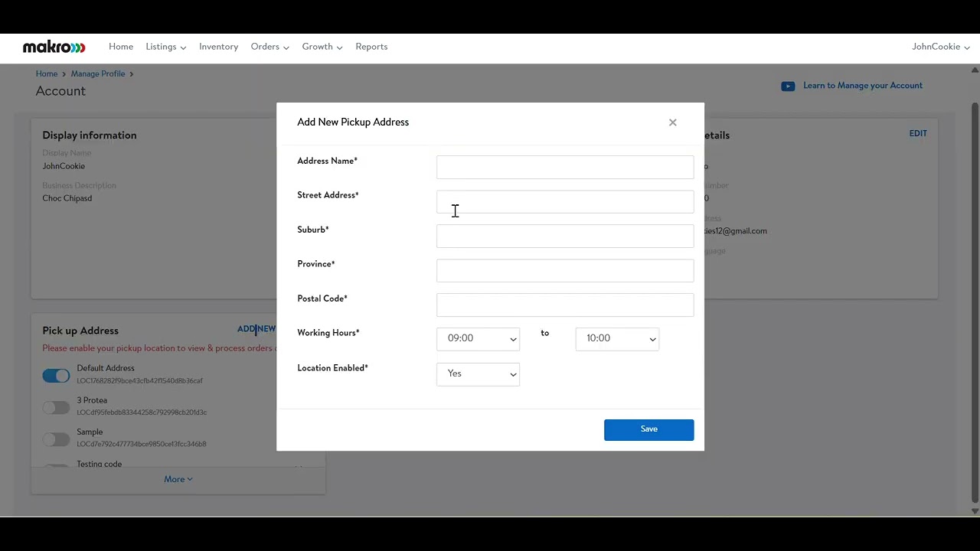The height and width of the screenshot is (551, 980).
Task: Click the 'Display information' heading
Action: tap(90, 135)
